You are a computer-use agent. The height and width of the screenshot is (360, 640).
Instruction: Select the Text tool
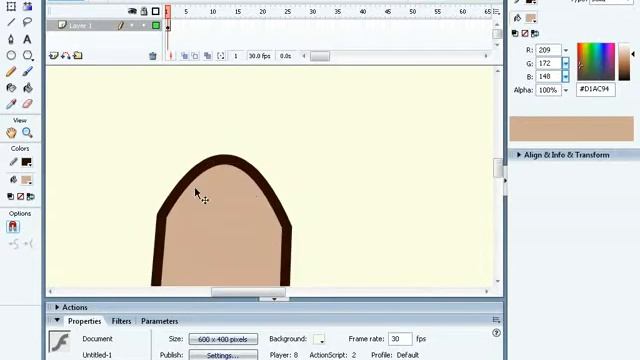[x=27, y=39]
